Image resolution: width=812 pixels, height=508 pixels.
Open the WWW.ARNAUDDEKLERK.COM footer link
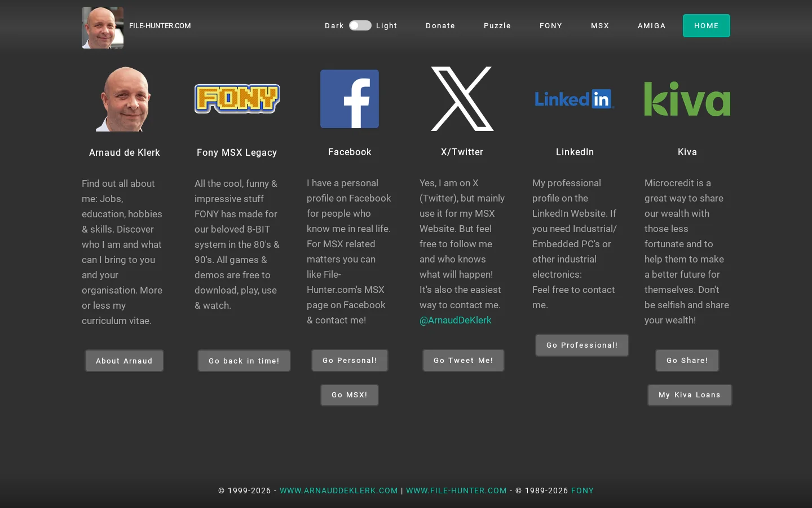click(339, 491)
